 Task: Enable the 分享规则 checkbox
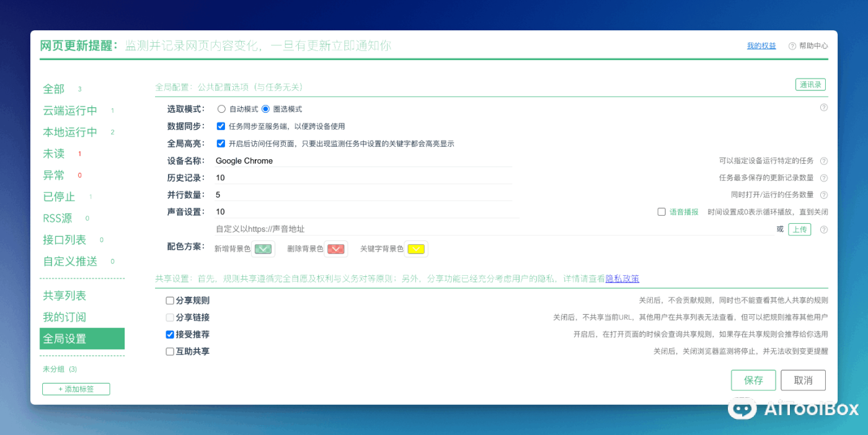click(x=170, y=301)
